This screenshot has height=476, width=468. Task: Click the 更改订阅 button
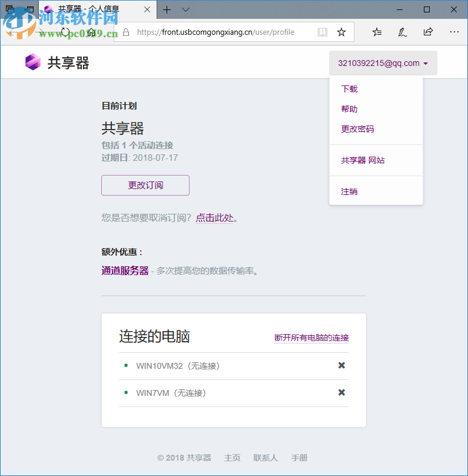coord(145,185)
